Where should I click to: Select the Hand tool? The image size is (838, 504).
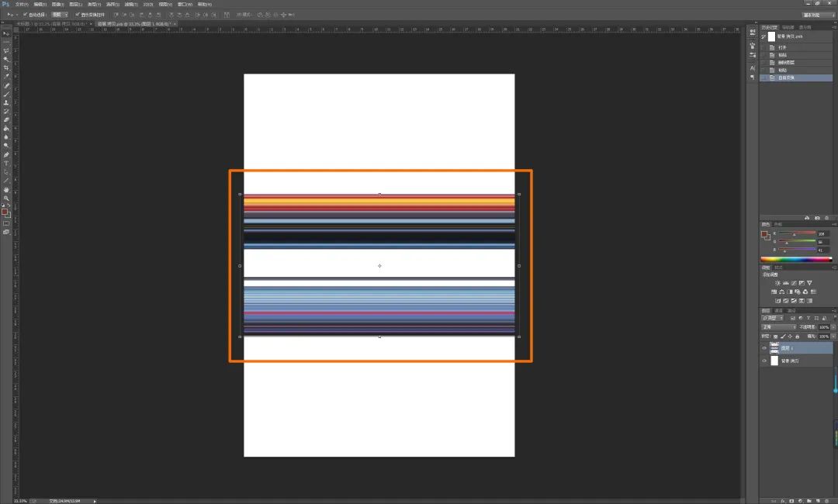(6, 189)
